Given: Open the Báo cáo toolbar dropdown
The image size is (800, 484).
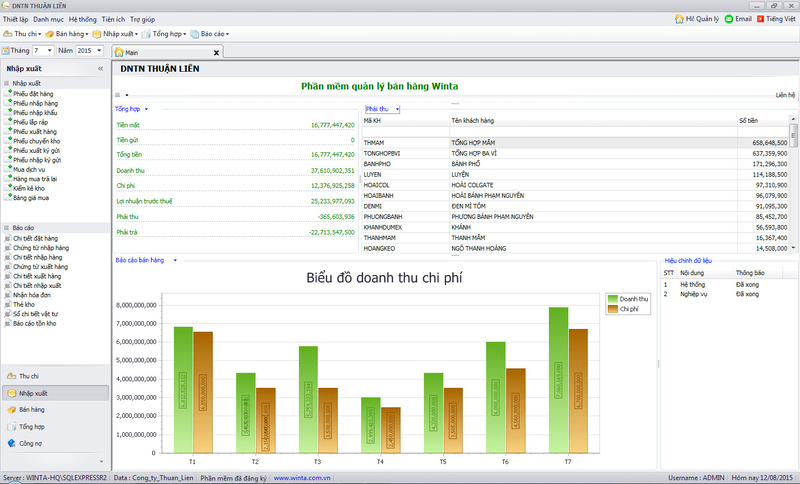Looking at the screenshot, I should tap(210, 34).
